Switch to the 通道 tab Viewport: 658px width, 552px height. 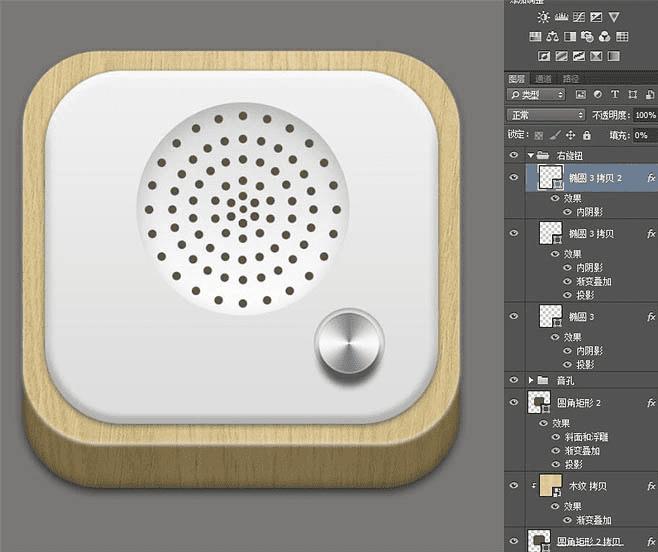pos(543,78)
